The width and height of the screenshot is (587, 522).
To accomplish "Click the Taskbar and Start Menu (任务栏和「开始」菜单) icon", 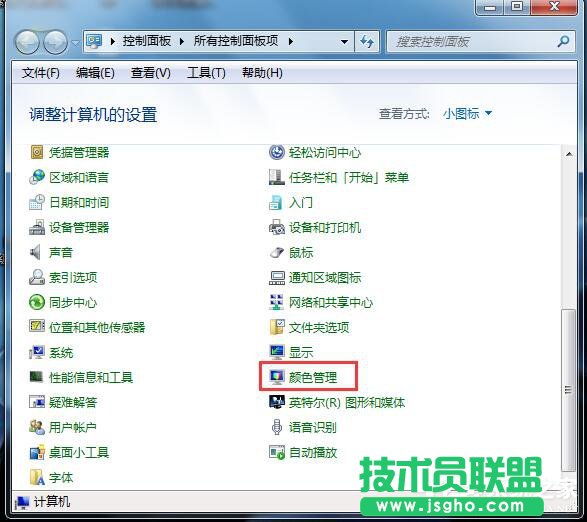I will tap(277, 177).
